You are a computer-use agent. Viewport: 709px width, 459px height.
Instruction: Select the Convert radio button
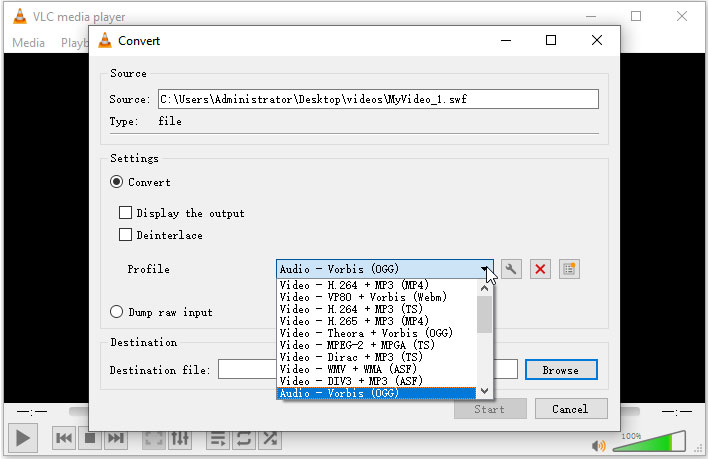(x=116, y=182)
